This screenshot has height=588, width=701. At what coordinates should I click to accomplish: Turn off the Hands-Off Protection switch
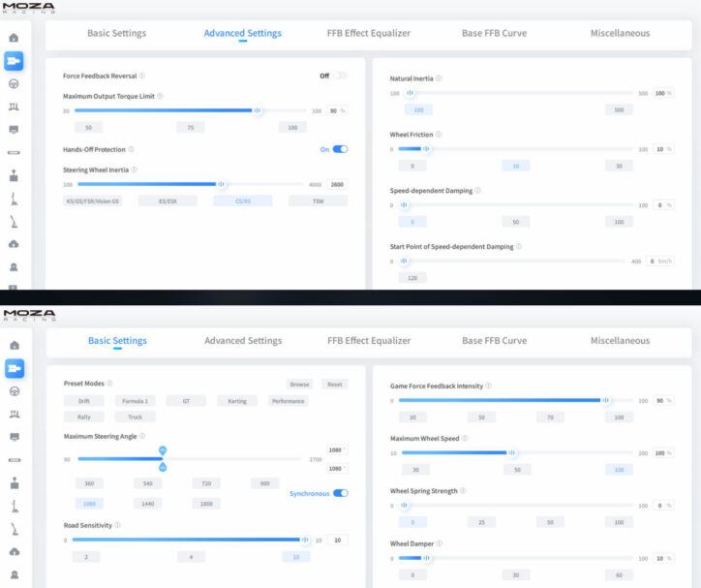tap(340, 149)
